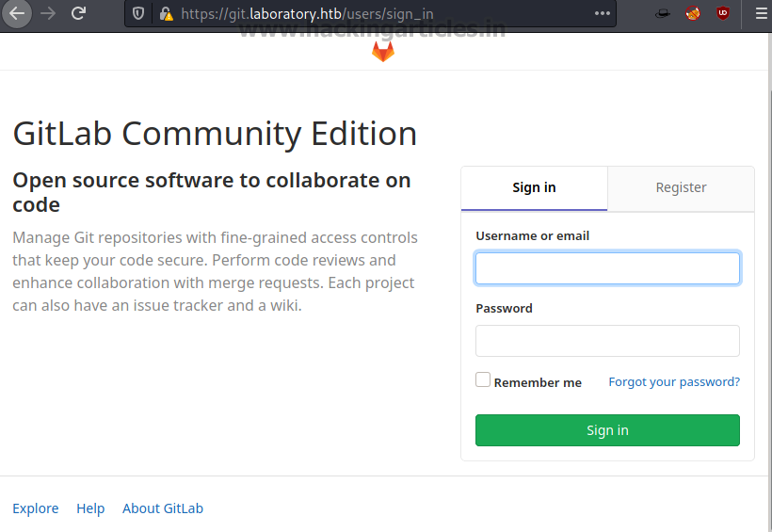Open the page actions three-dots menu

[603, 13]
